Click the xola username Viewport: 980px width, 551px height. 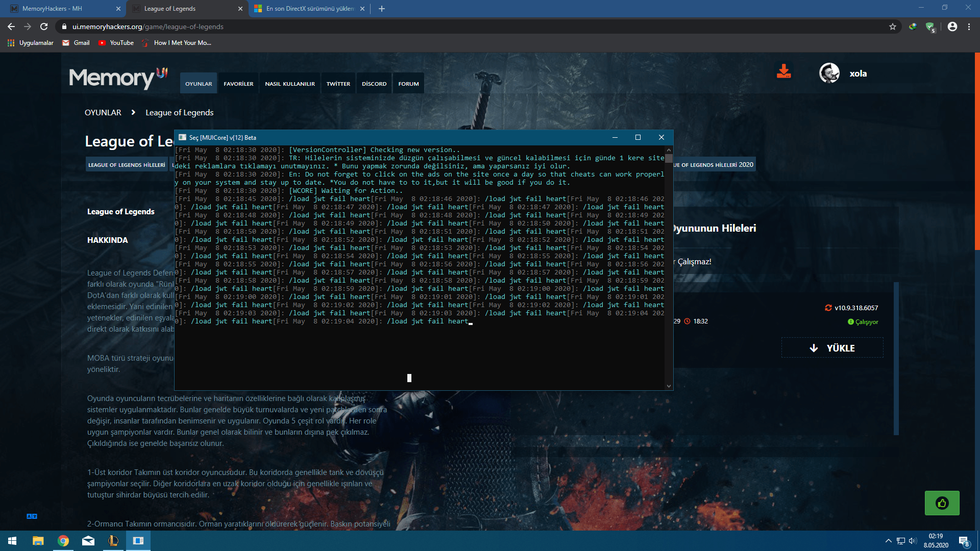click(x=858, y=73)
